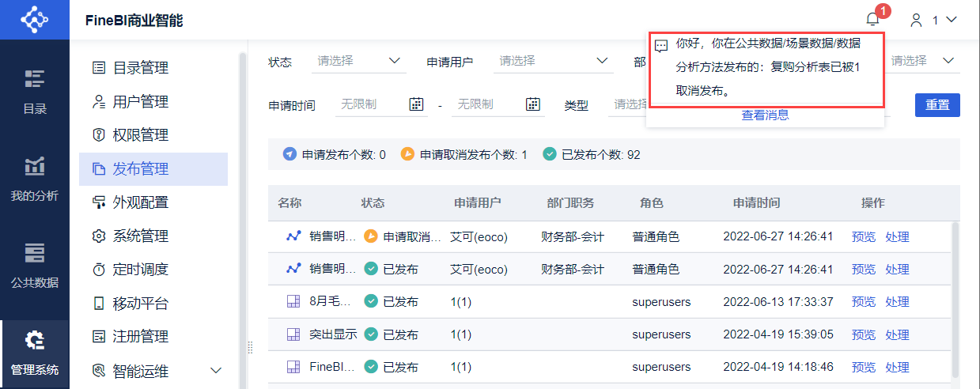This screenshot has height=389, width=980.
Task: Click the user account icon
Action: pyautogui.click(x=917, y=20)
